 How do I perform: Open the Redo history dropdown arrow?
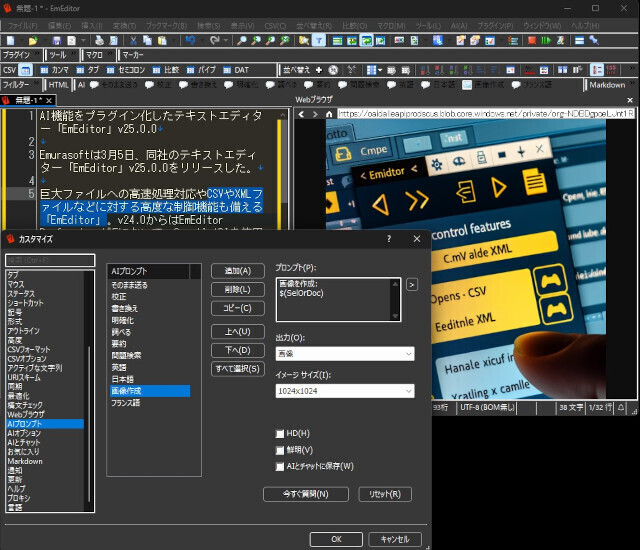pos(225,40)
